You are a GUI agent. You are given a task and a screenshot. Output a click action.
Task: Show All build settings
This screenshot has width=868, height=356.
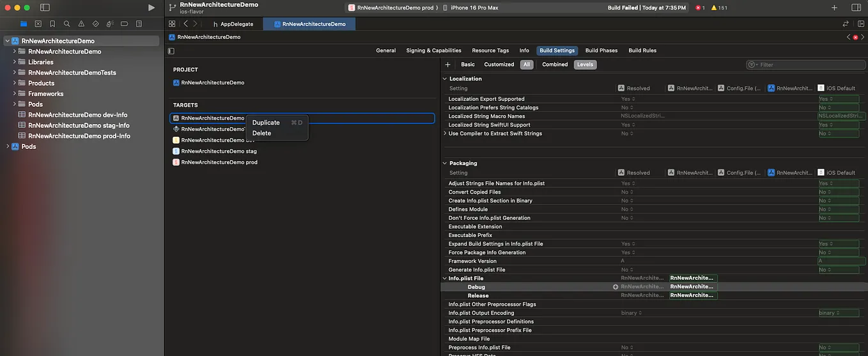tap(527, 65)
